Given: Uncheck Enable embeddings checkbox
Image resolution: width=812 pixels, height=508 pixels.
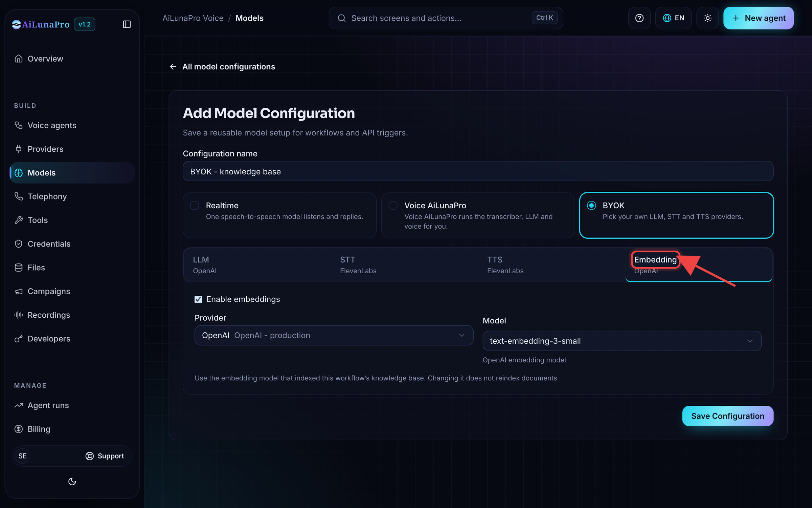Looking at the screenshot, I should (x=198, y=299).
